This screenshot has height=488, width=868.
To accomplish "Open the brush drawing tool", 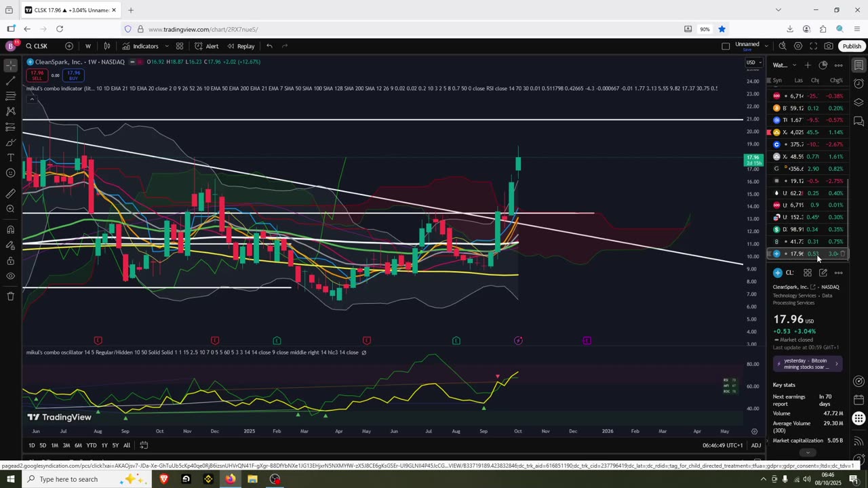I will click(x=10, y=142).
